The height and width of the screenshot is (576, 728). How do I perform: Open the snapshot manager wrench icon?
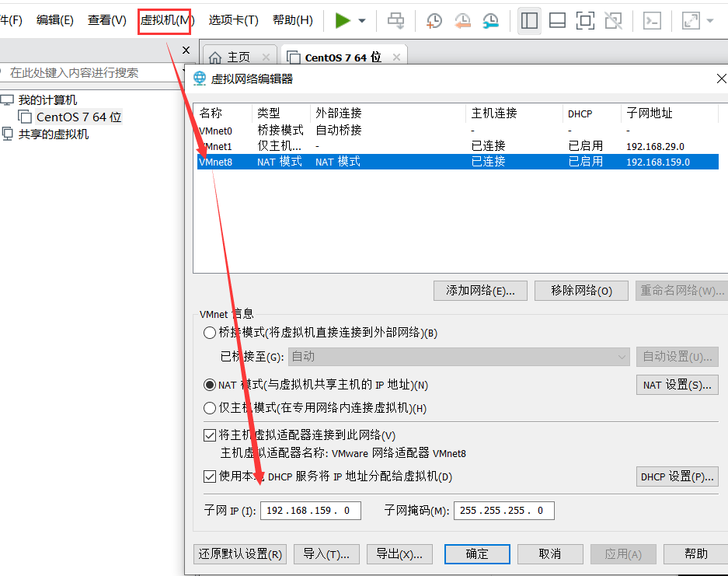(491, 20)
